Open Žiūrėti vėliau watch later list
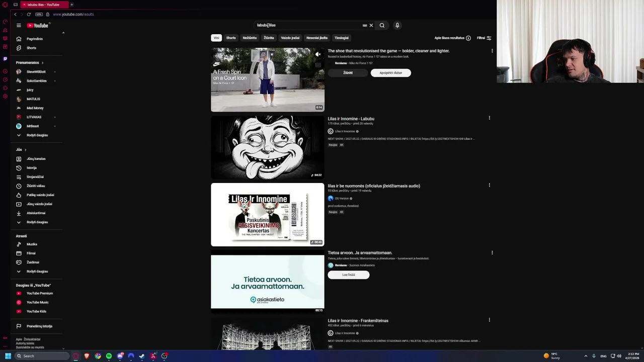Image resolution: width=644 pixels, height=362 pixels. click(36, 186)
